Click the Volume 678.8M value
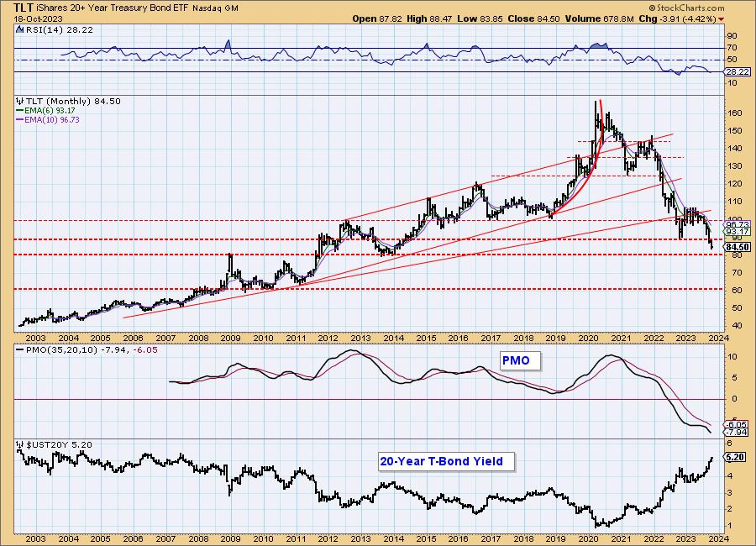This screenshot has height=546, width=756. (599, 18)
